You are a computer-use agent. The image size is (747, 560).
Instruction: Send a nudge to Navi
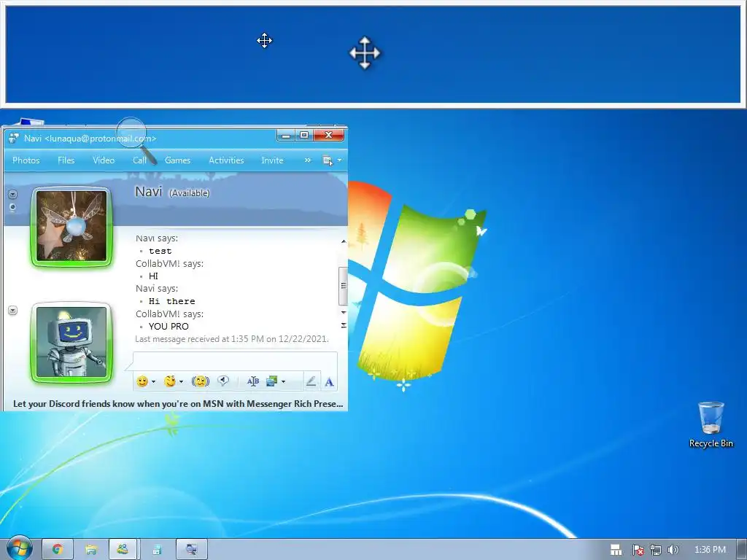(x=201, y=381)
